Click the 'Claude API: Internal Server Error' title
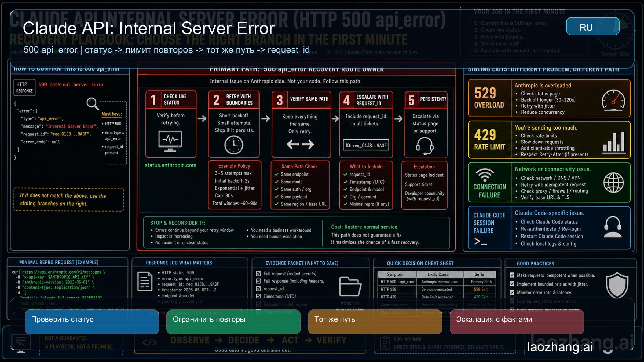The height and width of the screenshot is (362, 644). click(149, 28)
